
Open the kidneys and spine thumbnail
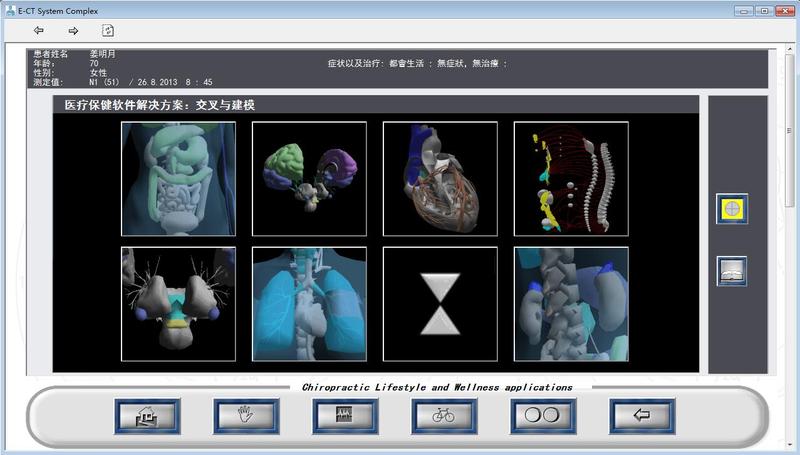click(x=571, y=304)
